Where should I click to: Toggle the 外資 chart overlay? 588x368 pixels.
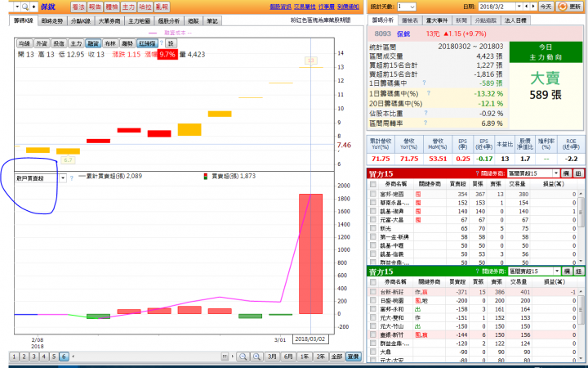point(42,43)
